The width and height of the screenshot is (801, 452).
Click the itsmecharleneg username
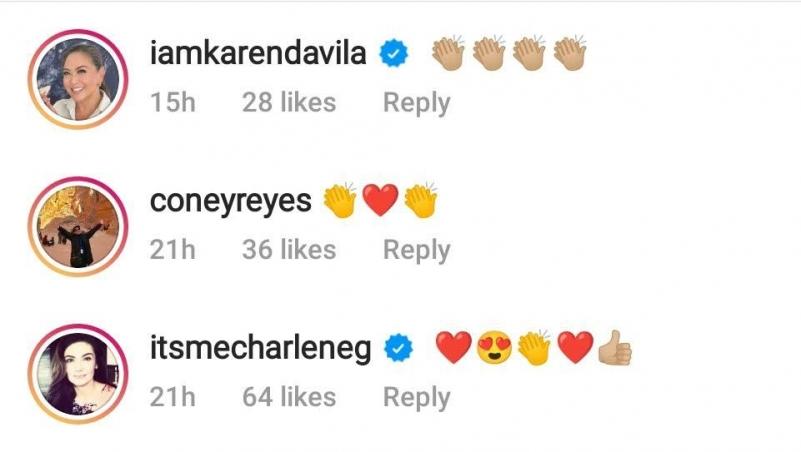(261, 348)
